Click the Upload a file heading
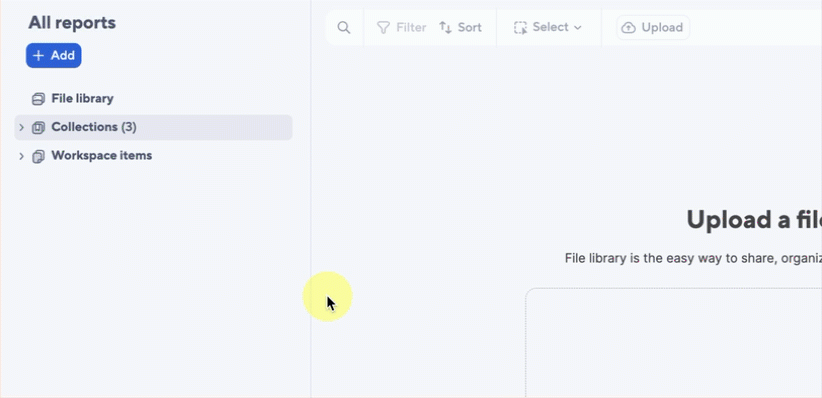The image size is (822, 398). click(754, 220)
